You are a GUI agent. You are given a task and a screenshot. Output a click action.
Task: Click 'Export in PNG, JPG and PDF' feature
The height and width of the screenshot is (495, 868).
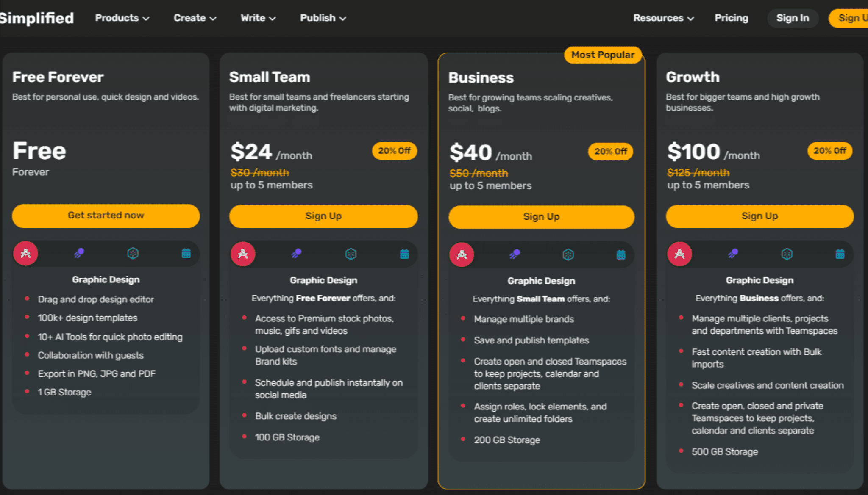[97, 374]
